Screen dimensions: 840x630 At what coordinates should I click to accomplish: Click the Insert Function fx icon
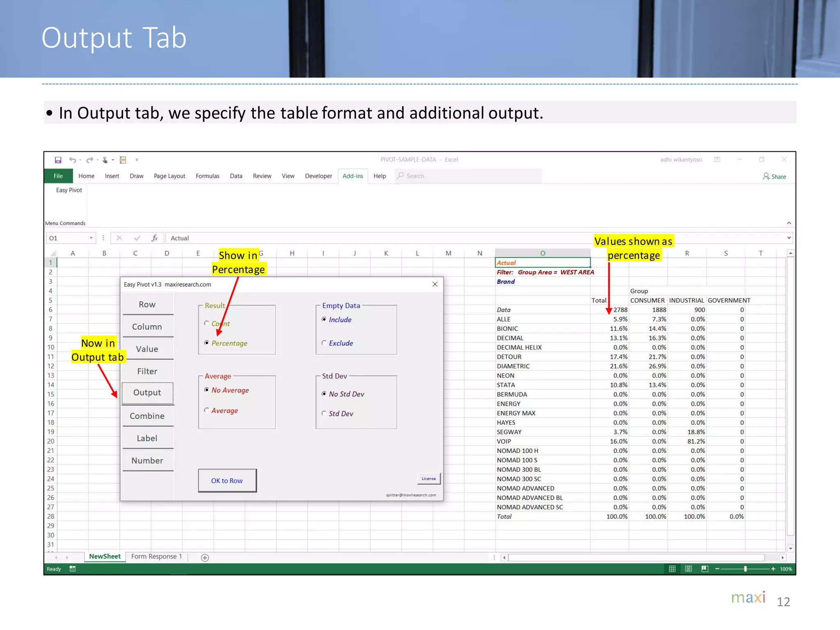click(x=155, y=238)
